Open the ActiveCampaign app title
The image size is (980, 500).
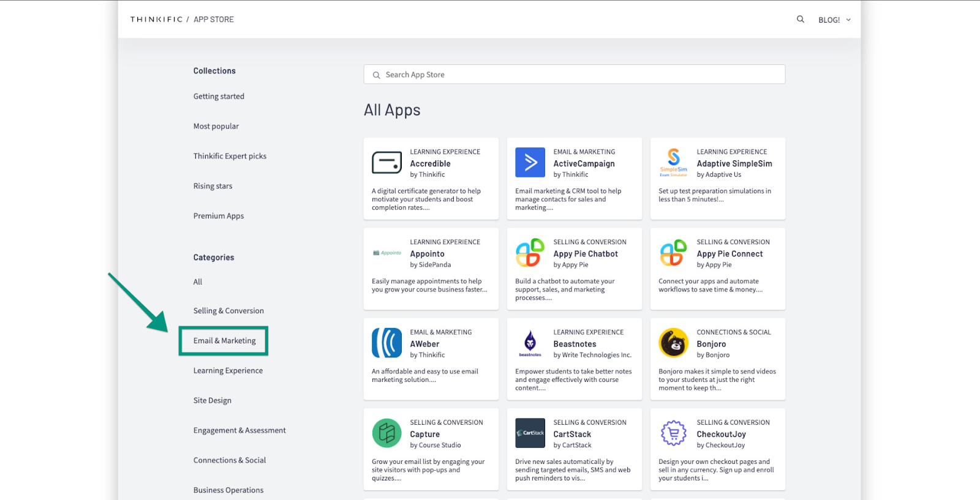(x=584, y=164)
